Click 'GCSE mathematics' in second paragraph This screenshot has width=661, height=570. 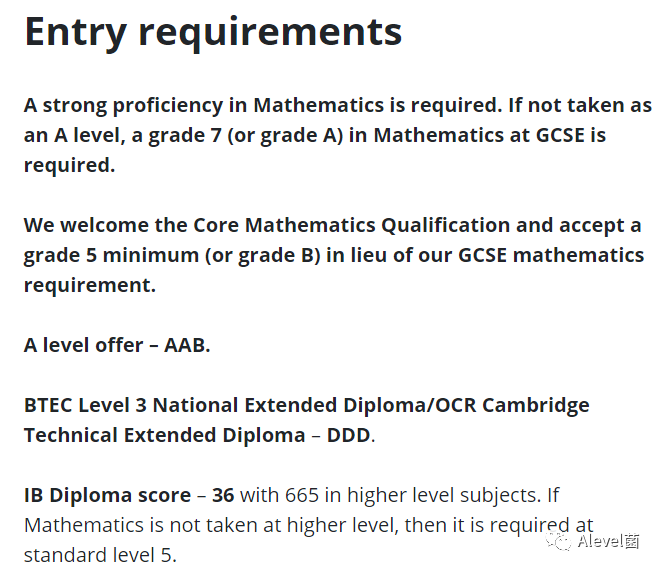(551, 255)
